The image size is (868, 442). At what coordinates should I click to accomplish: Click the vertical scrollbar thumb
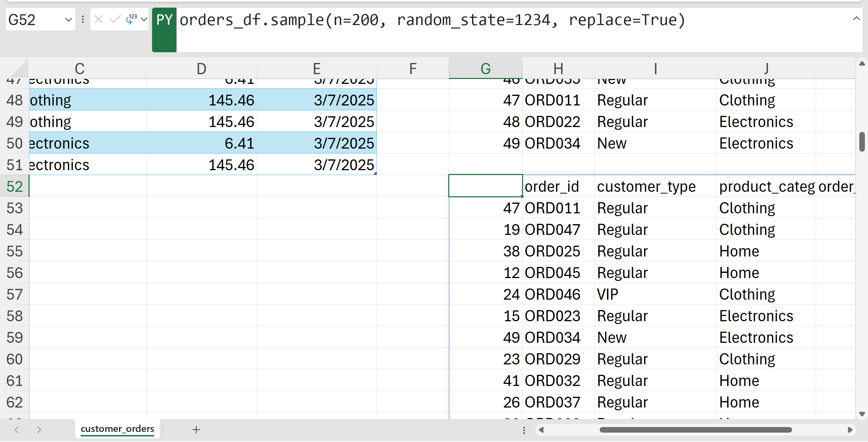pyautogui.click(x=862, y=142)
